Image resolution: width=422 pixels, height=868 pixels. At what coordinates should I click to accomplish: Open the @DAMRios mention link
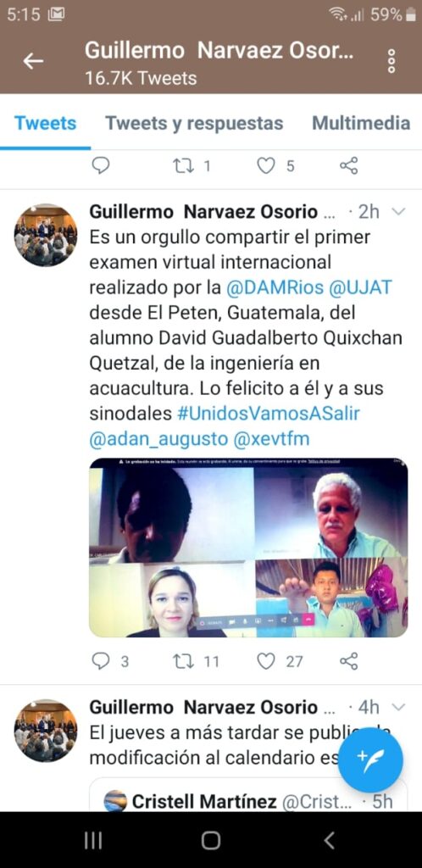pos(265,287)
